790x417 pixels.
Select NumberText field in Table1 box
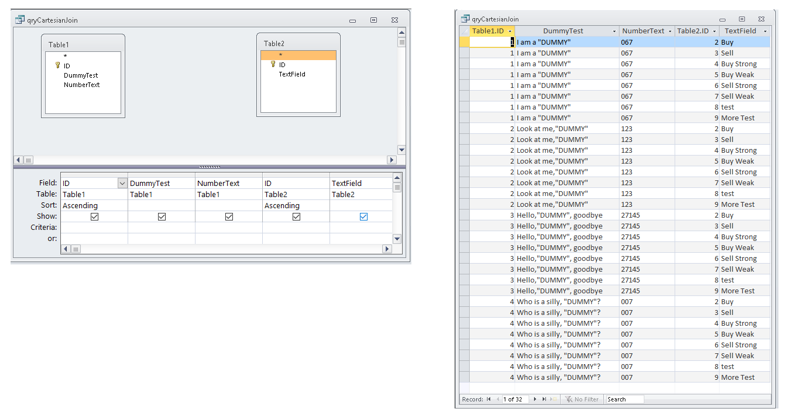coord(82,85)
